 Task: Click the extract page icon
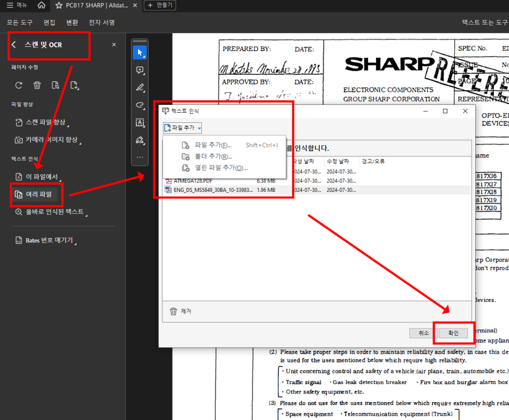(x=55, y=85)
